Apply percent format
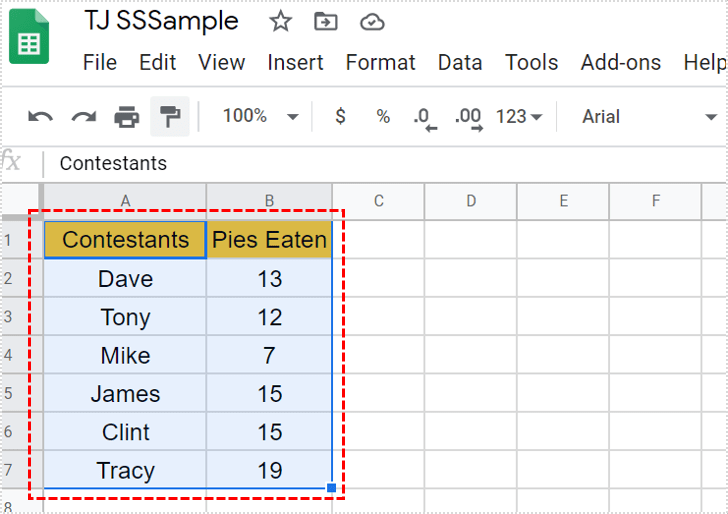 point(383,117)
